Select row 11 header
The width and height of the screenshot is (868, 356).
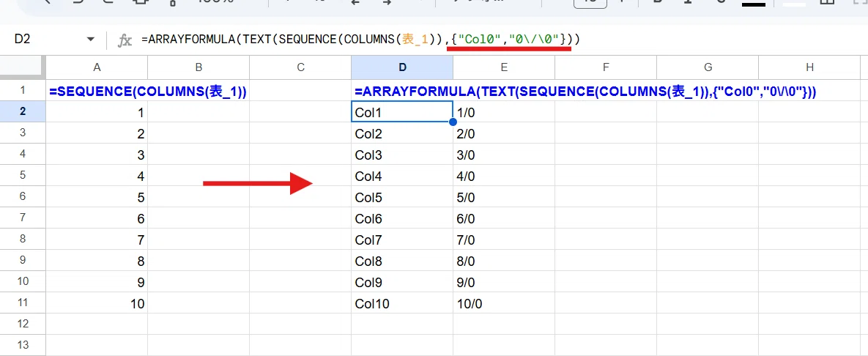point(23,303)
